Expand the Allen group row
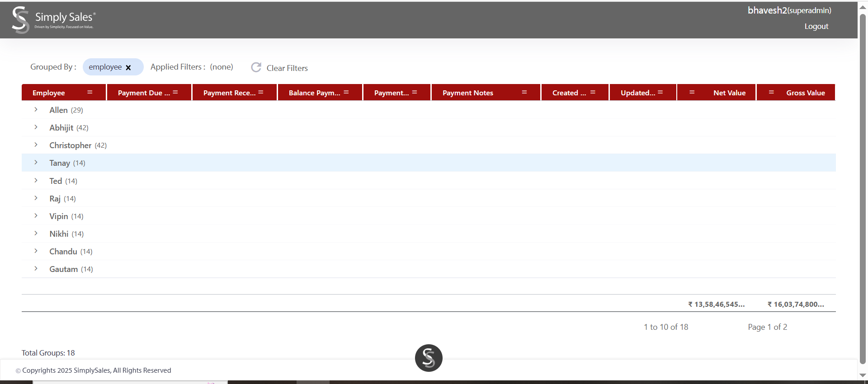 tap(36, 110)
